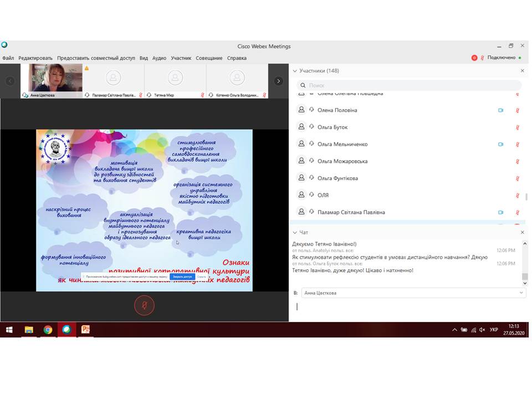Open the Аудио menu
Screen dimensions: 532x399
click(159, 58)
